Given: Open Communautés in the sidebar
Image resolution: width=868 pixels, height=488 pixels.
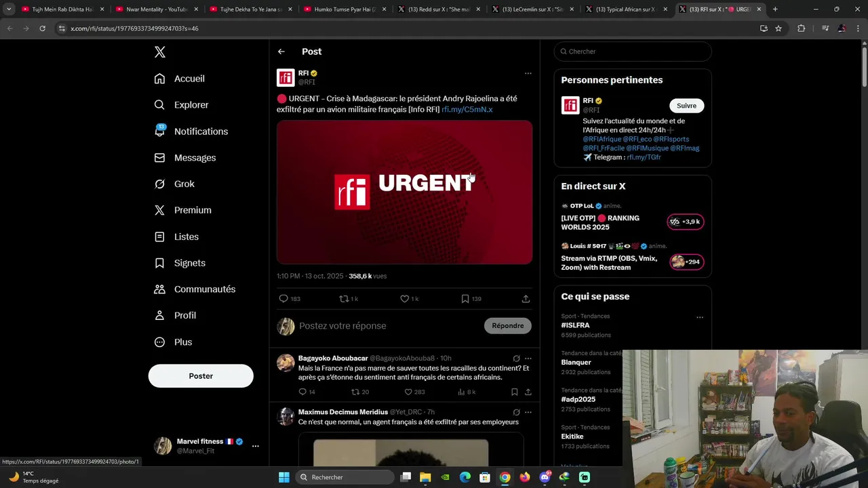Looking at the screenshot, I should (195, 289).
